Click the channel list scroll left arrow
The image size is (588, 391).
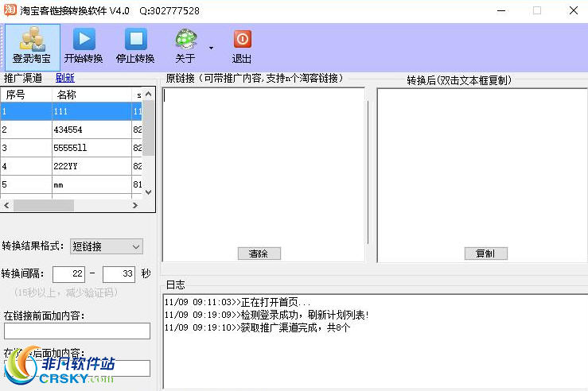click(x=6, y=205)
